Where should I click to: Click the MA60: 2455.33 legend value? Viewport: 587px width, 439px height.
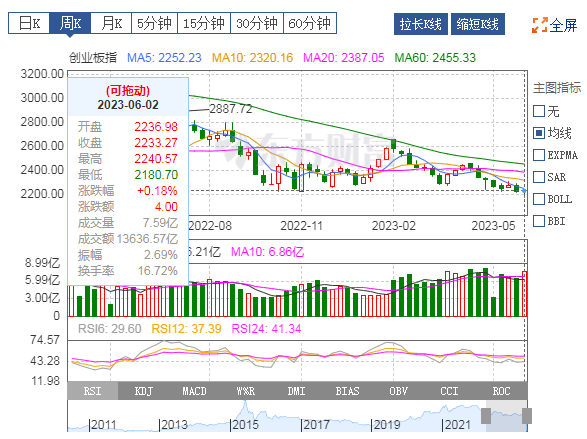pos(435,58)
